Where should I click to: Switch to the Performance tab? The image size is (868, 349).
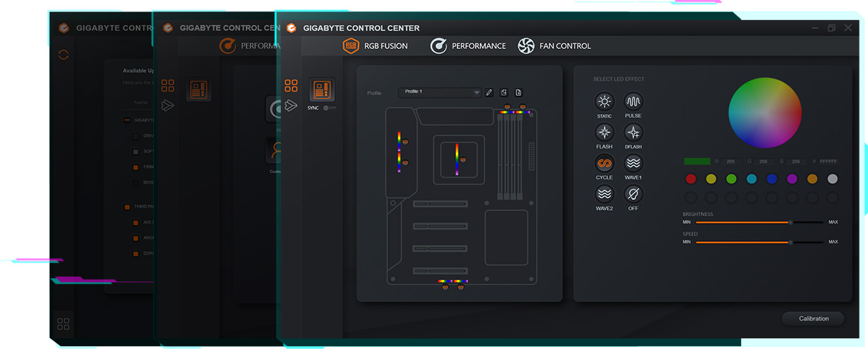(468, 46)
